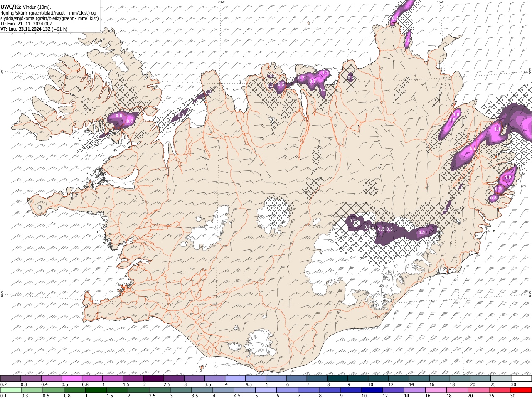This screenshot has height=399, width=532.
Task: Click the '20W' longitude label at top
Action: 221,2
